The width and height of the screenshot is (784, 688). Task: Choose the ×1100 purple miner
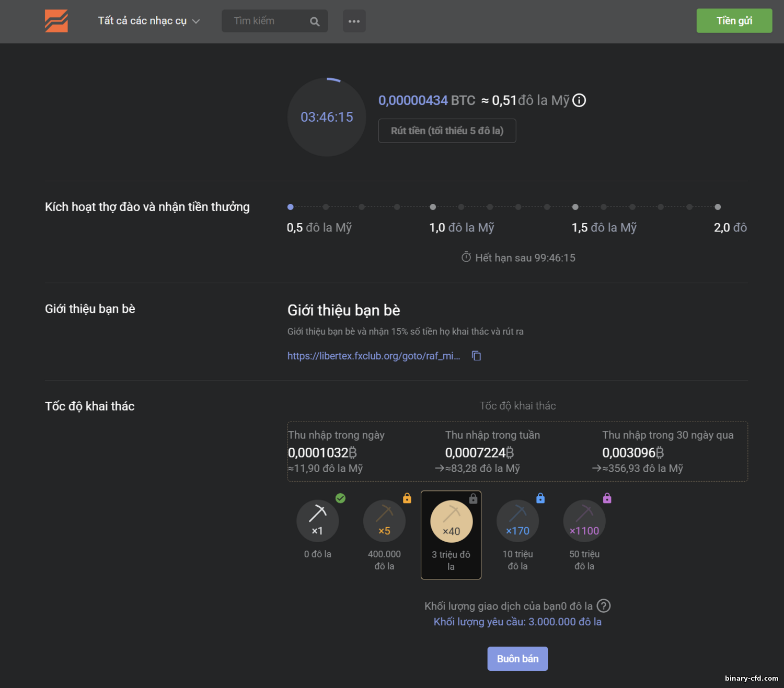584,521
